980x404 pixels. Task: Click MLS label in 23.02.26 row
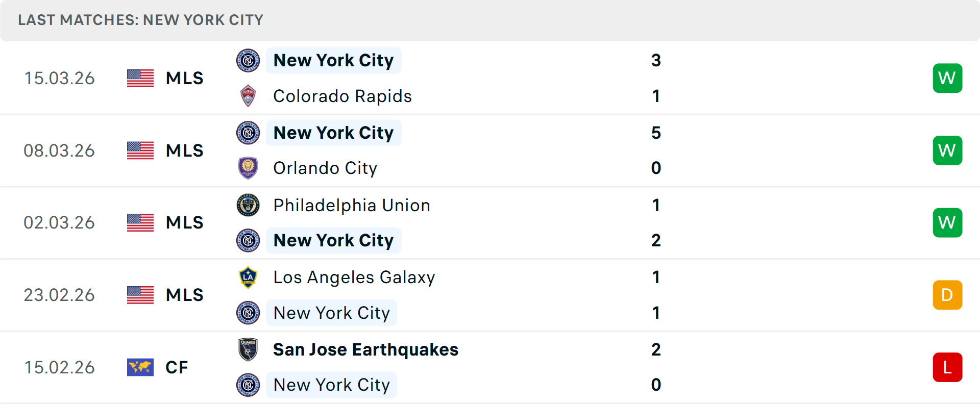pyautogui.click(x=184, y=295)
